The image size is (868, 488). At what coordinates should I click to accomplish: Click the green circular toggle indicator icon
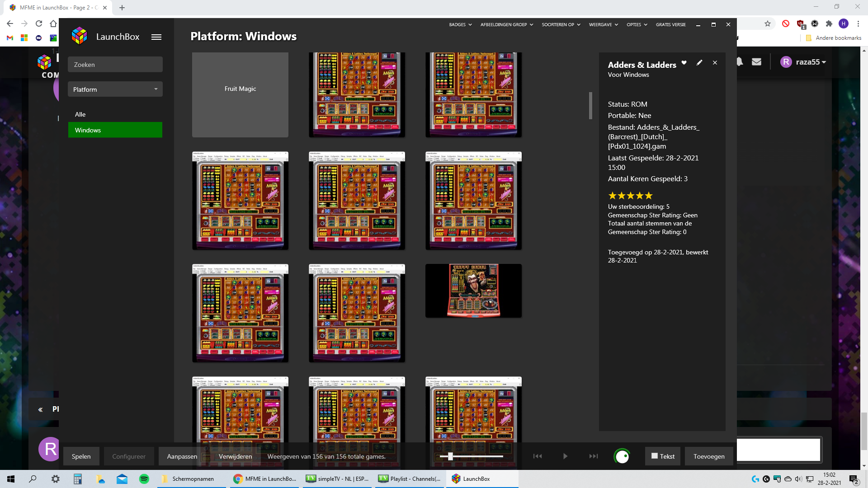pos(622,456)
